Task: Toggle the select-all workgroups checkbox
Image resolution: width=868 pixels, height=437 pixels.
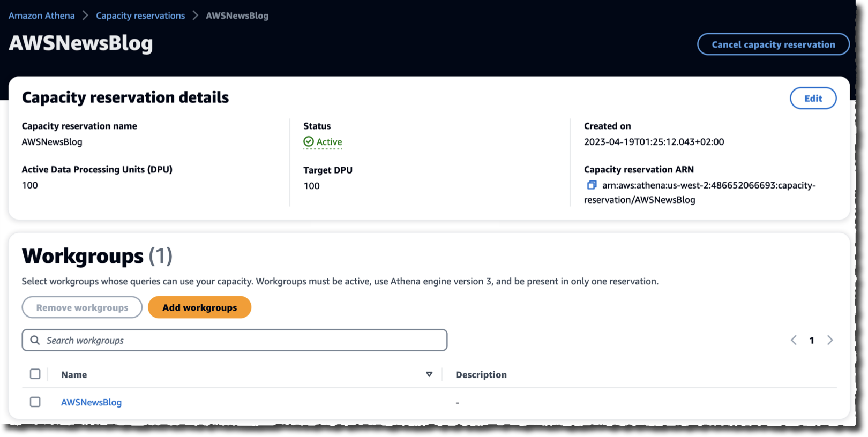Action: (35, 374)
